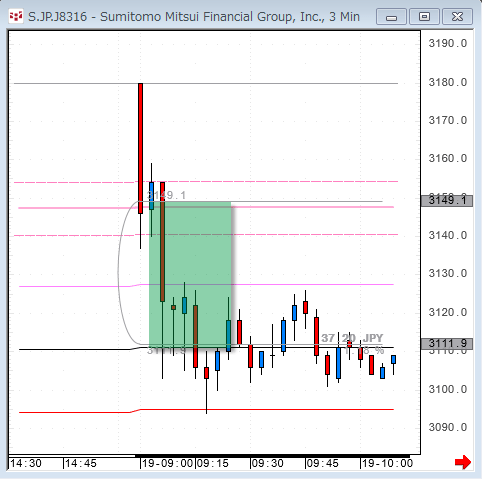This screenshot has height=479, width=482.
Task: Click the 09:15 time axis label
Action: coord(212,463)
